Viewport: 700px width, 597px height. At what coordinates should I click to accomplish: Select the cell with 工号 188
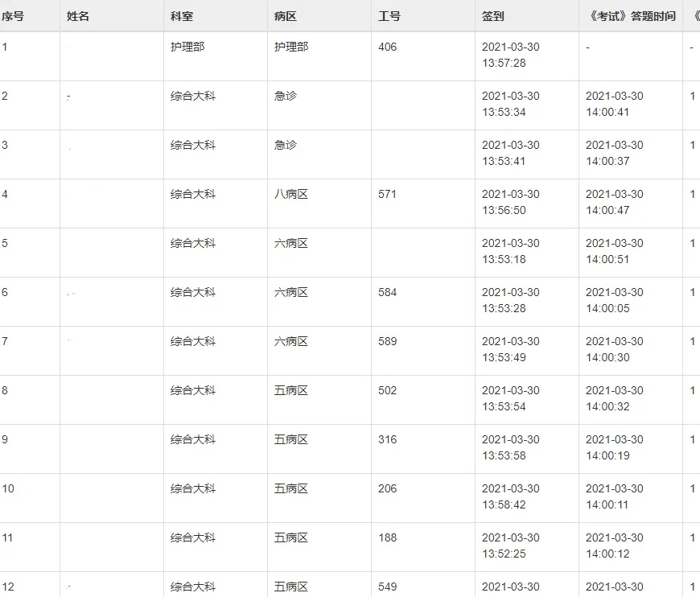click(387, 537)
